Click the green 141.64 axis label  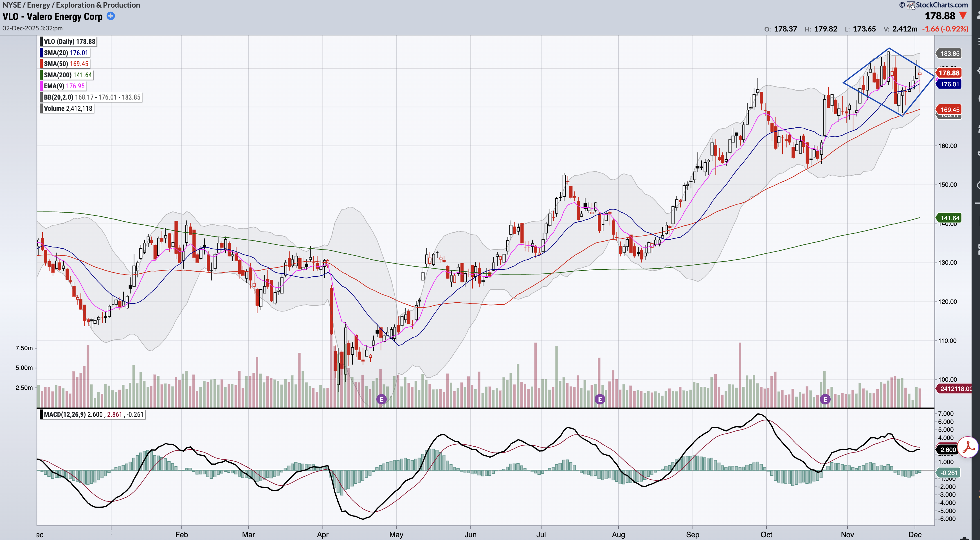click(949, 218)
